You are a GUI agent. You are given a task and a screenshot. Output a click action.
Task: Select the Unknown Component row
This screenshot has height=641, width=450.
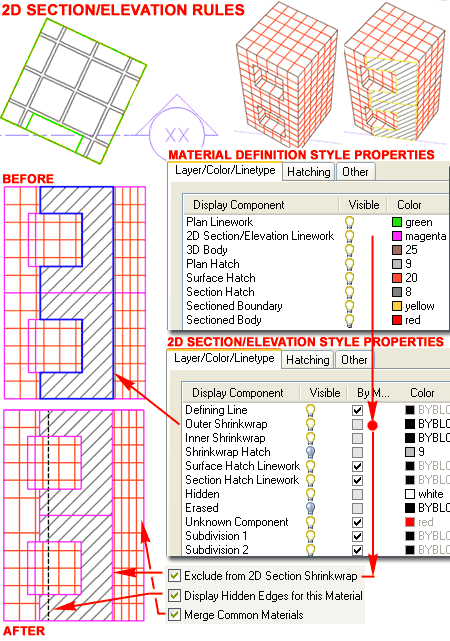click(x=316, y=522)
